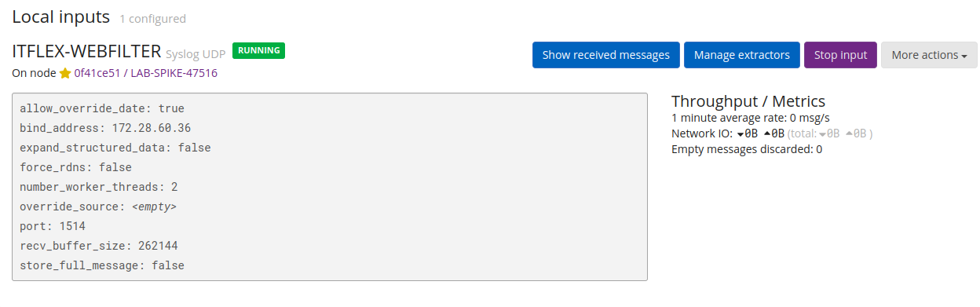This screenshot has height=307, width=980.
Task: Click the Network IO upload arrow icon
Action: coord(767,133)
